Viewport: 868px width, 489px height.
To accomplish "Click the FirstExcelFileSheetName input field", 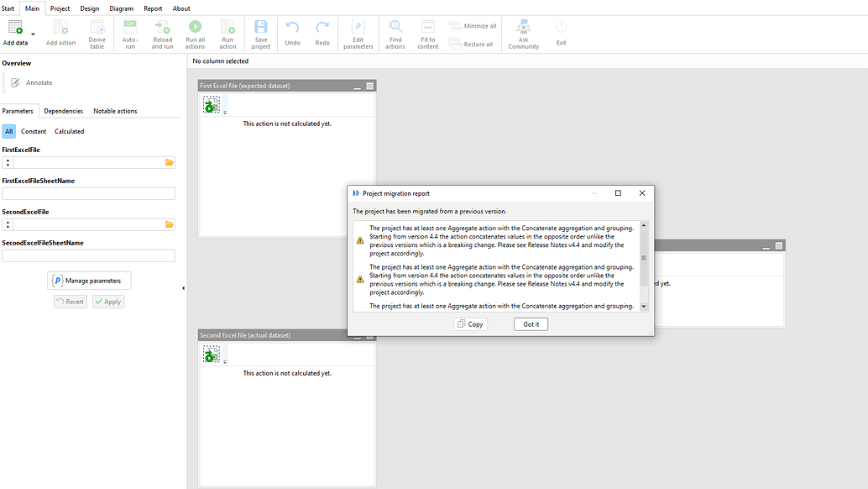I will coord(89,193).
